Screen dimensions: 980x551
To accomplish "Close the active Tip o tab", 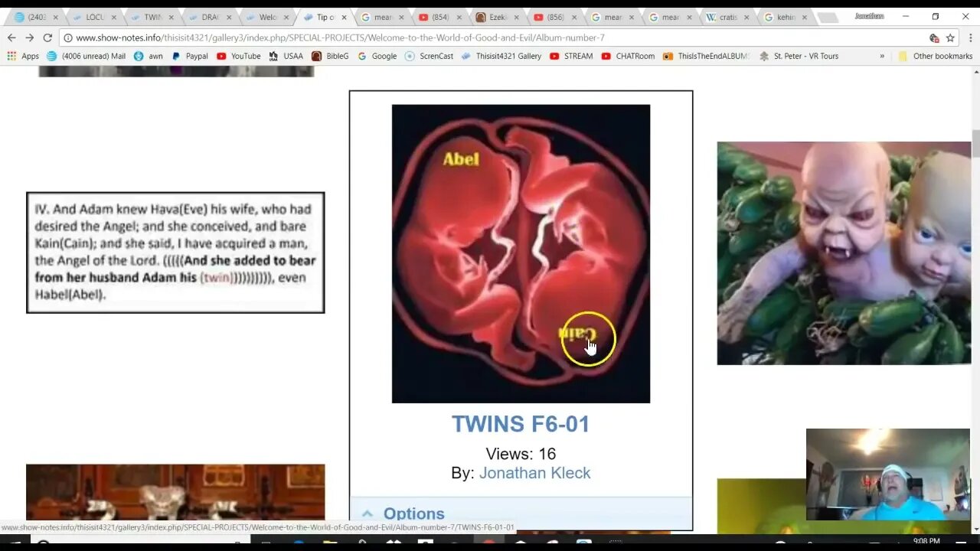I will (344, 17).
